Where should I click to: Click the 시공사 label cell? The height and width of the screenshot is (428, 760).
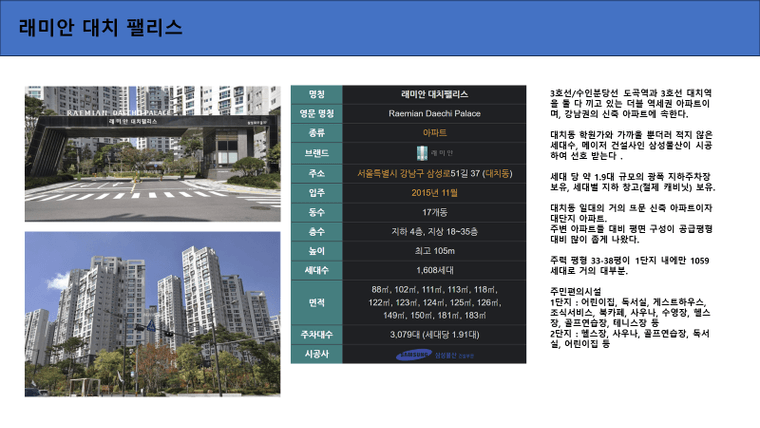317,354
